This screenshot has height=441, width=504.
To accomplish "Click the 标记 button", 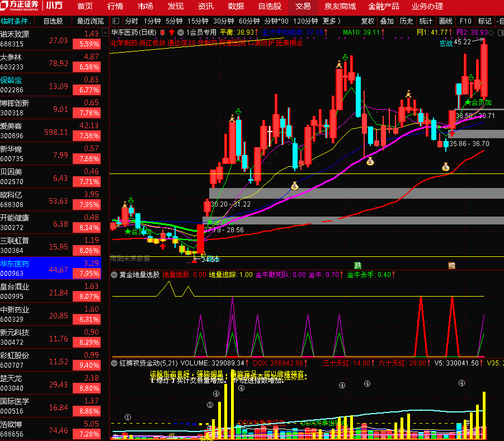I will click(485, 21).
